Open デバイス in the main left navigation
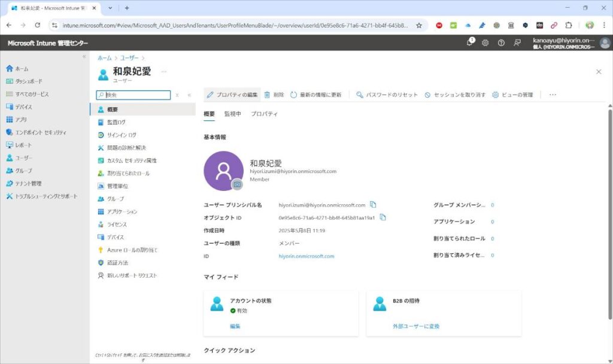 [x=19, y=107]
